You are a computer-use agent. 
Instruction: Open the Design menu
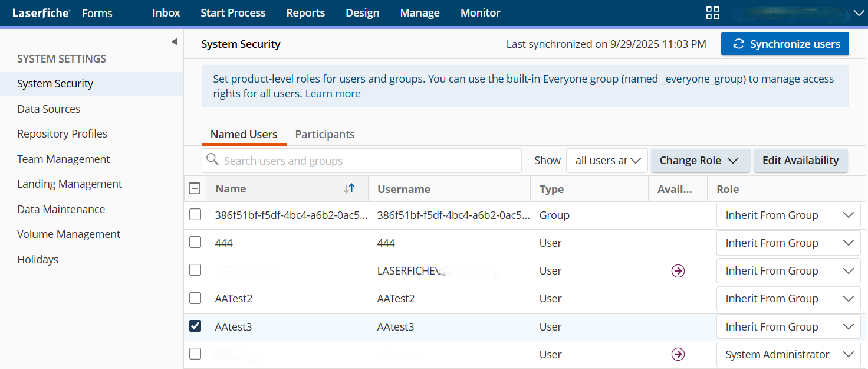(x=362, y=13)
